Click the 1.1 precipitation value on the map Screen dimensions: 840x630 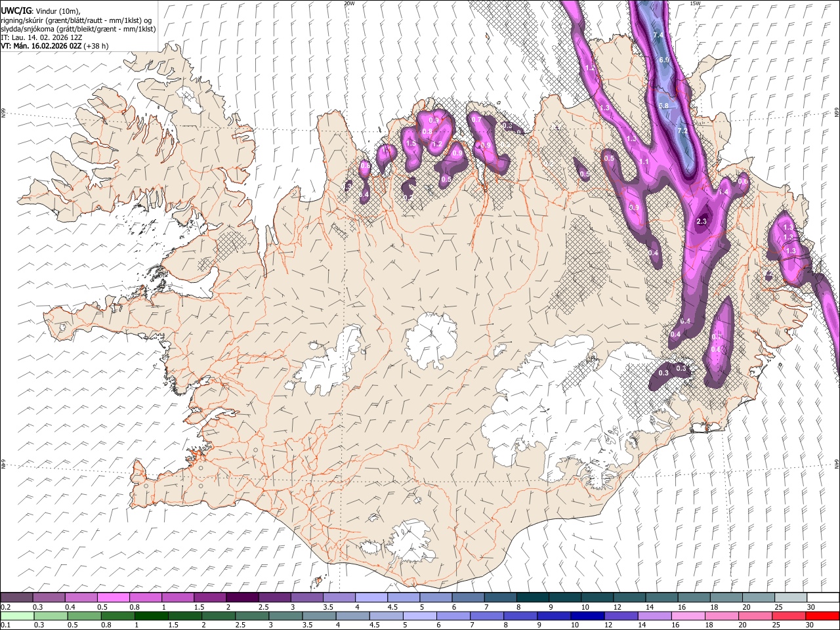[x=644, y=161]
